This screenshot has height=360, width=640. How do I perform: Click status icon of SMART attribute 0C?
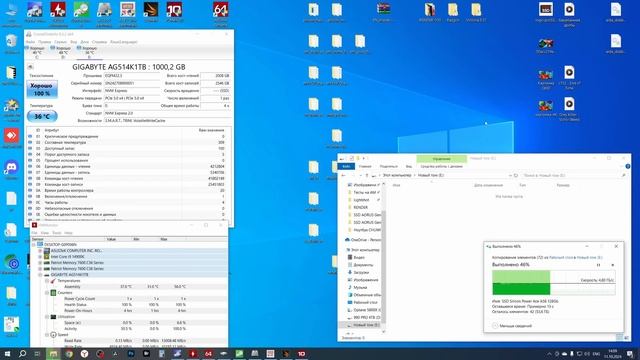(x=30, y=202)
